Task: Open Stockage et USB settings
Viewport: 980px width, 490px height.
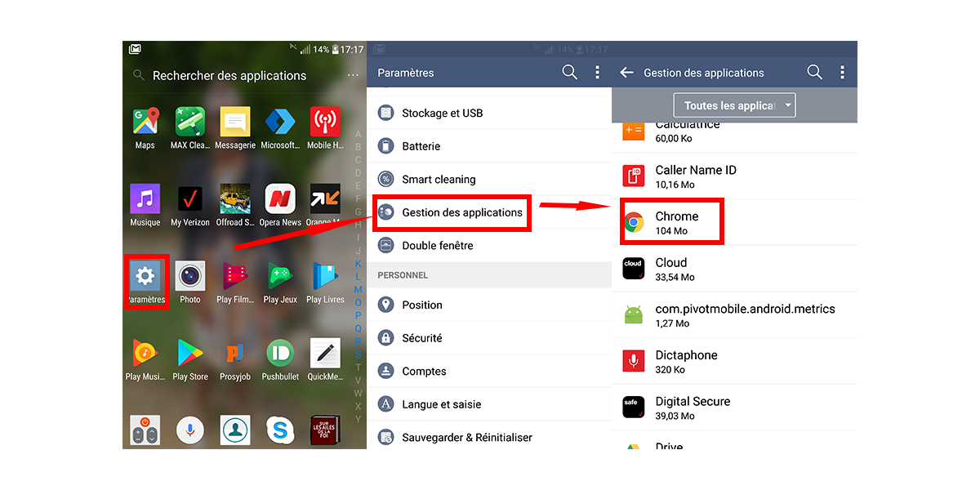Action: pos(489,113)
